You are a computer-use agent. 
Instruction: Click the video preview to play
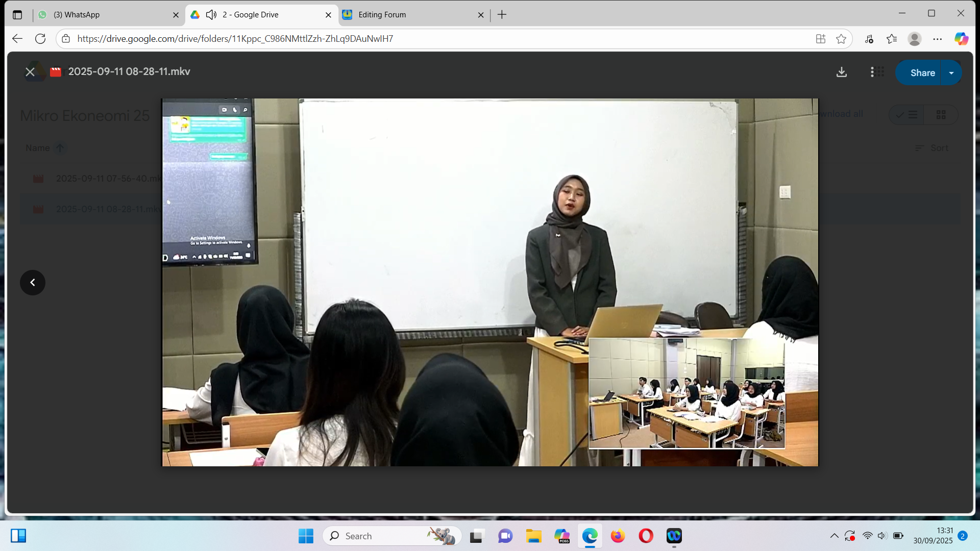coord(490,282)
